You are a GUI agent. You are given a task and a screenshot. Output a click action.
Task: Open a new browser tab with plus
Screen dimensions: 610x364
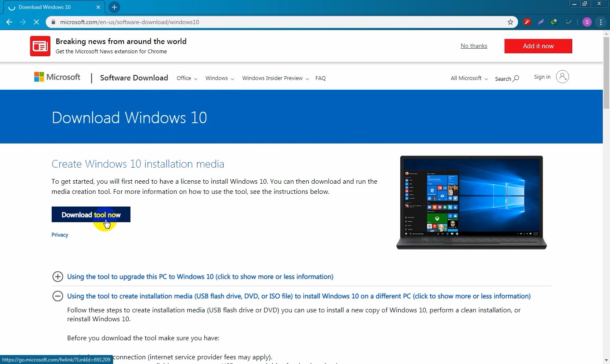114,7
